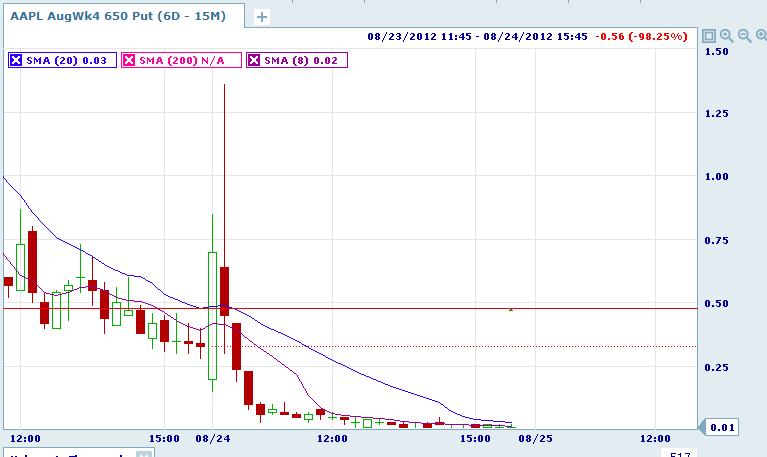
Task: Click the chart date range text
Action: click(476, 36)
